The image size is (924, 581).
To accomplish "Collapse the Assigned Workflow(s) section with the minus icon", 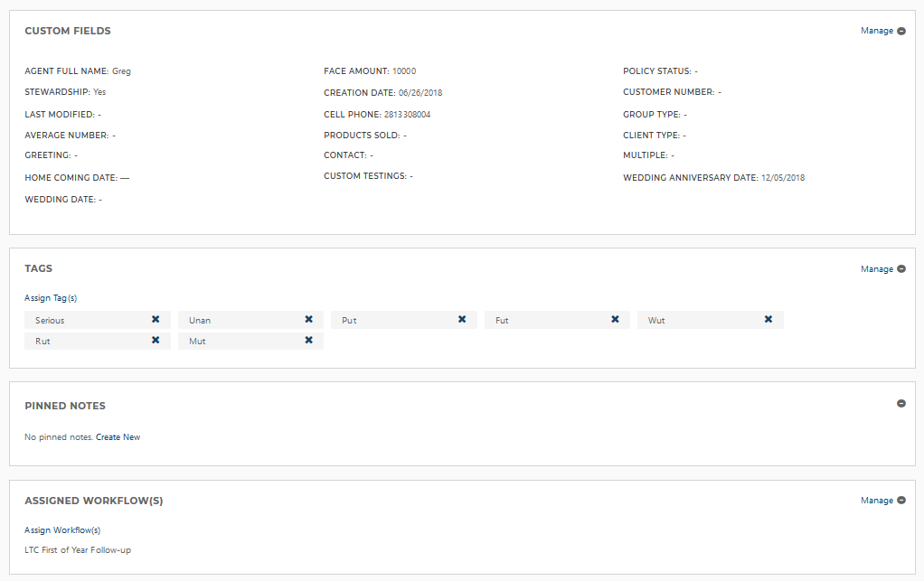I will (x=901, y=500).
